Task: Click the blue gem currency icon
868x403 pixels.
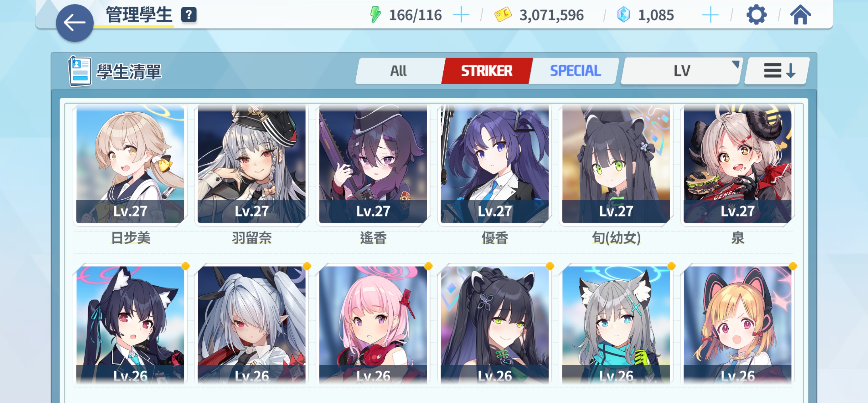Action: 623,15
